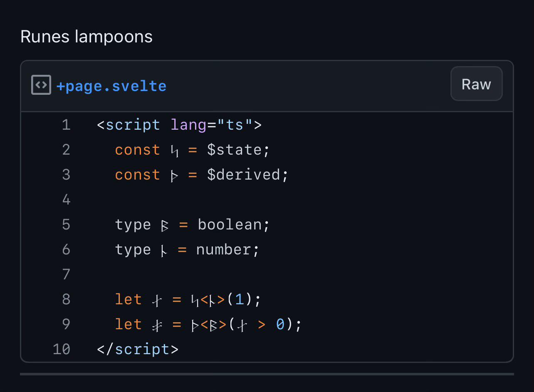534x392 pixels.
Task: Open the +page.svelte file link
Action: pyautogui.click(x=111, y=86)
